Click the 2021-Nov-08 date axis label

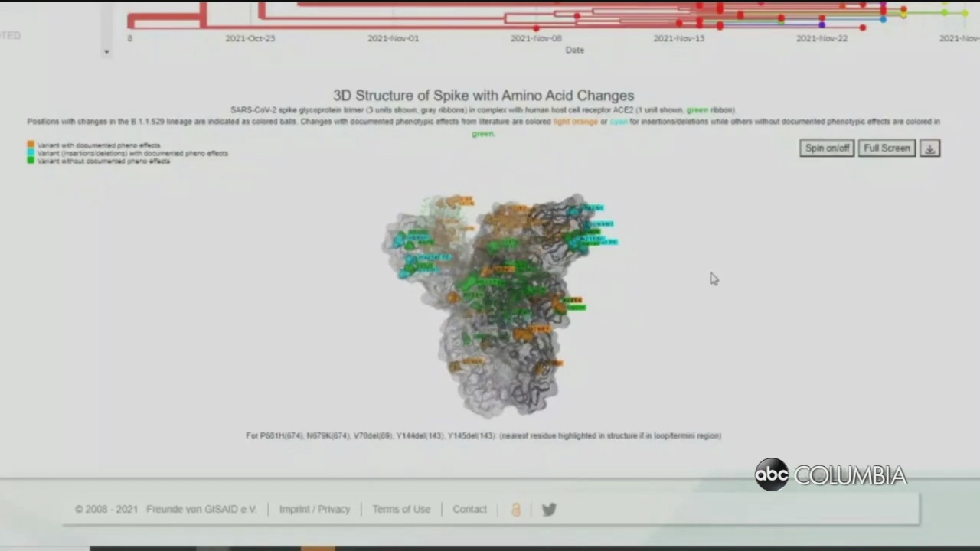point(536,38)
